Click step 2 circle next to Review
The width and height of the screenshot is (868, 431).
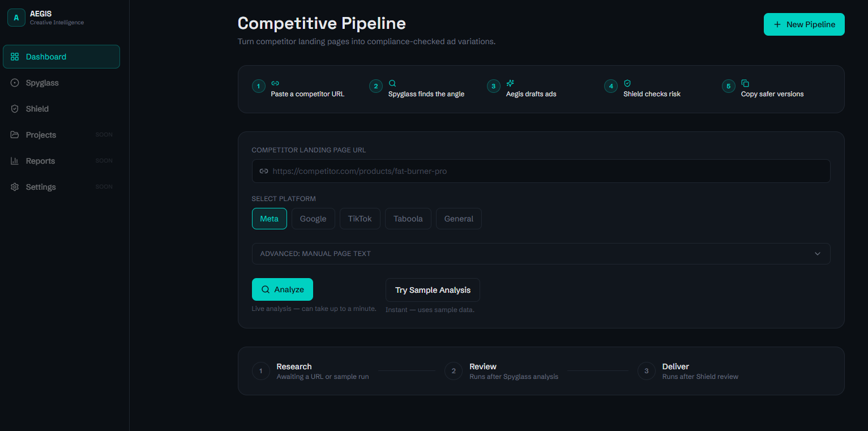tap(454, 372)
